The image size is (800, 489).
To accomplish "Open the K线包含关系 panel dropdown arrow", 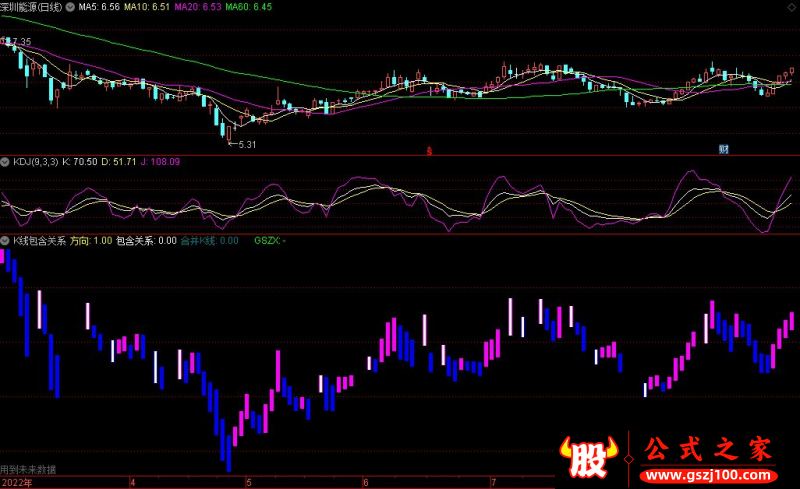I will click(x=5, y=240).
